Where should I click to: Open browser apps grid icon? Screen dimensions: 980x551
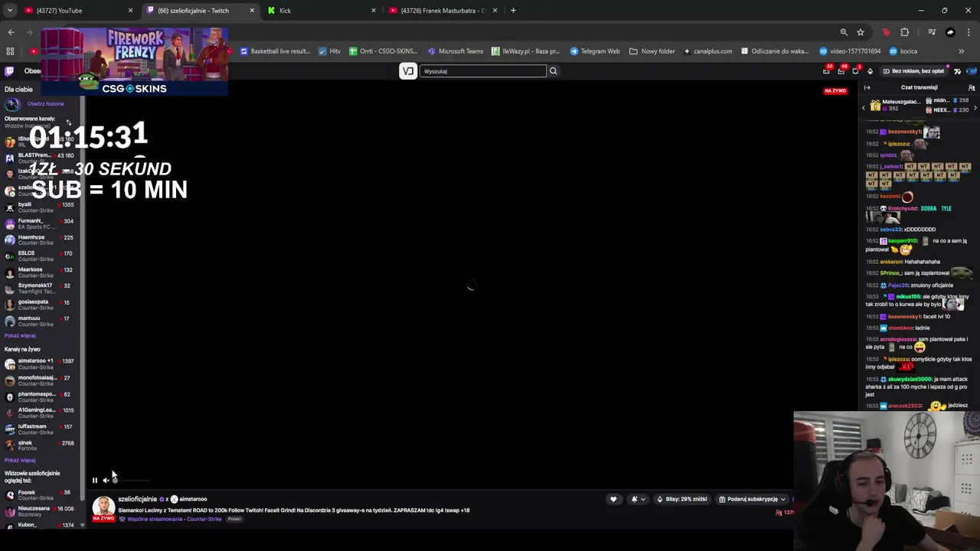10,51
